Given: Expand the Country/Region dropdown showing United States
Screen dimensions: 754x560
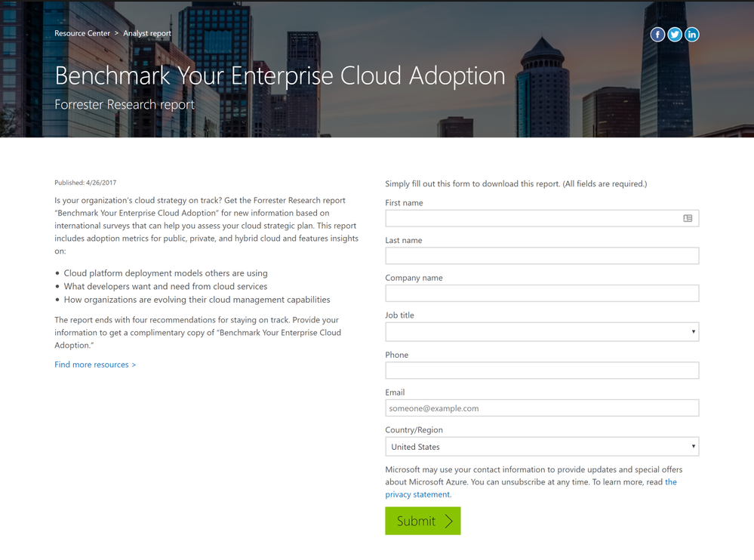Looking at the screenshot, I should tap(541, 446).
